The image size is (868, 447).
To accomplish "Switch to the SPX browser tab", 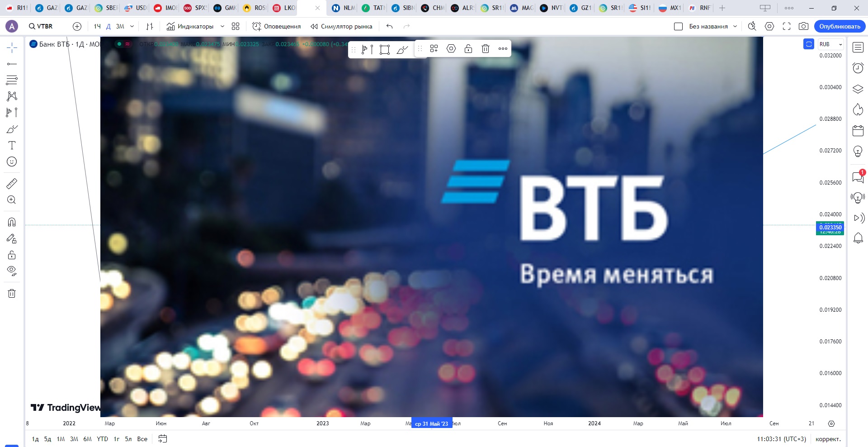I will point(196,8).
